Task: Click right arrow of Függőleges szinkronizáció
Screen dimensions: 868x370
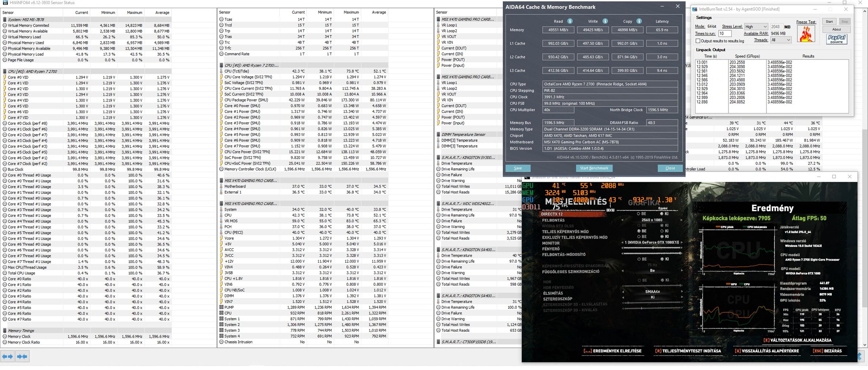Action: click(681, 271)
